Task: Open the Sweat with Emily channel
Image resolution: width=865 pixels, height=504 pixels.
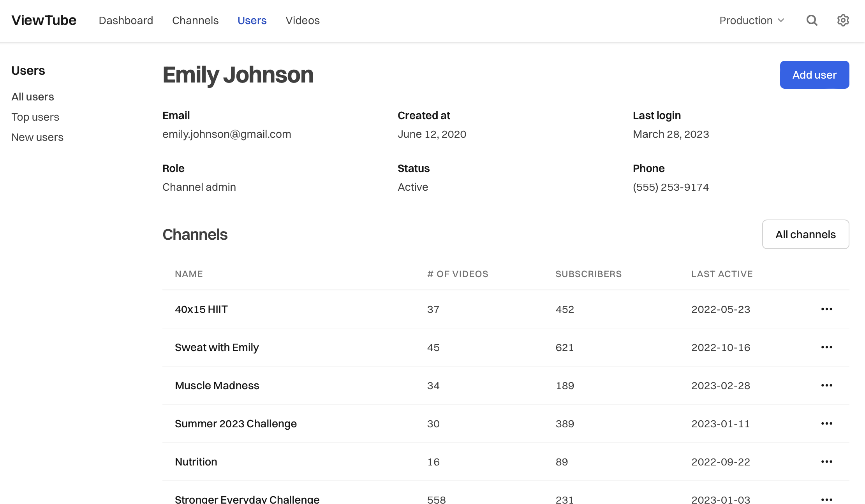Action: 217,347
